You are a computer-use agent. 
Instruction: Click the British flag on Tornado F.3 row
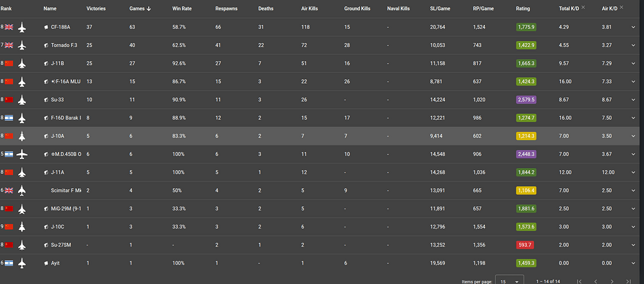[8, 45]
